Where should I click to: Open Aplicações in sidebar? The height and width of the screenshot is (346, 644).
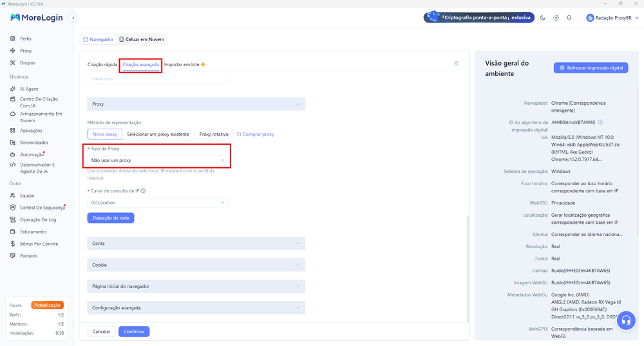(x=31, y=131)
